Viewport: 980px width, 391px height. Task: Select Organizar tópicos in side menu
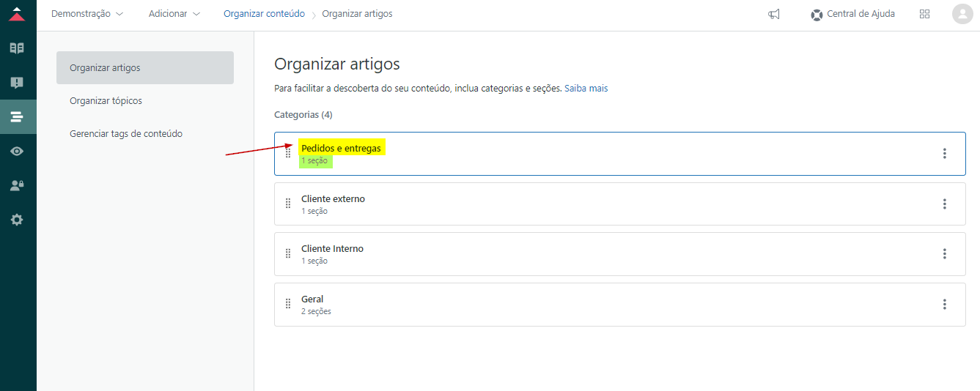pos(106,101)
